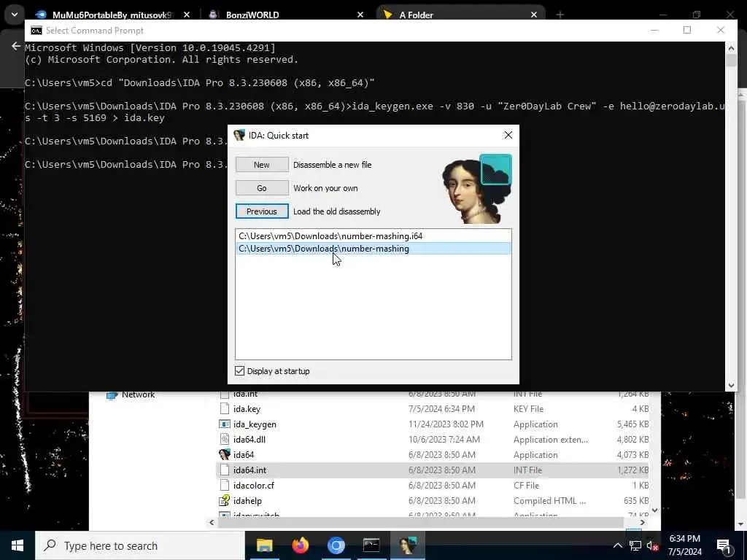Select Network in Explorer sidebar
The height and width of the screenshot is (560, 747).
[x=138, y=394]
